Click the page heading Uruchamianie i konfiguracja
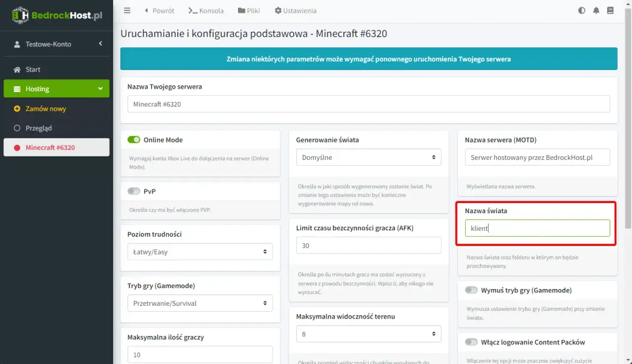 tap(254, 34)
